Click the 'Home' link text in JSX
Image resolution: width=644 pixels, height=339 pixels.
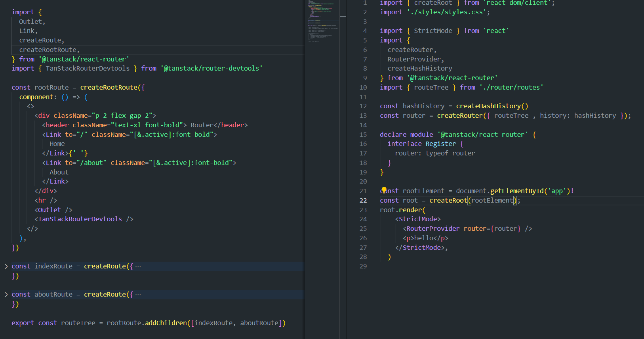coord(57,144)
